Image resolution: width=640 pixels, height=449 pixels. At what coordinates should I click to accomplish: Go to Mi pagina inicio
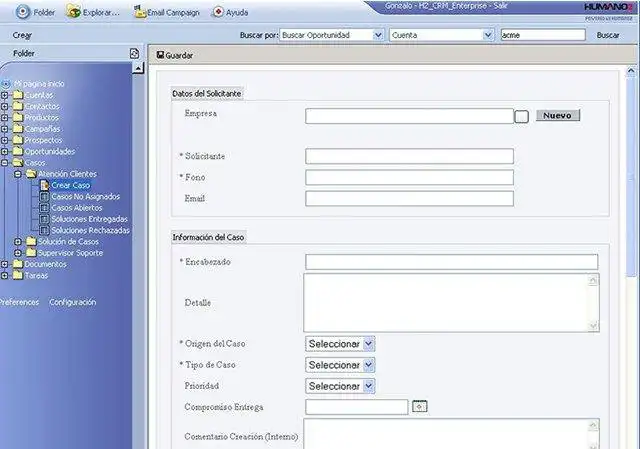(x=39, y=84)
